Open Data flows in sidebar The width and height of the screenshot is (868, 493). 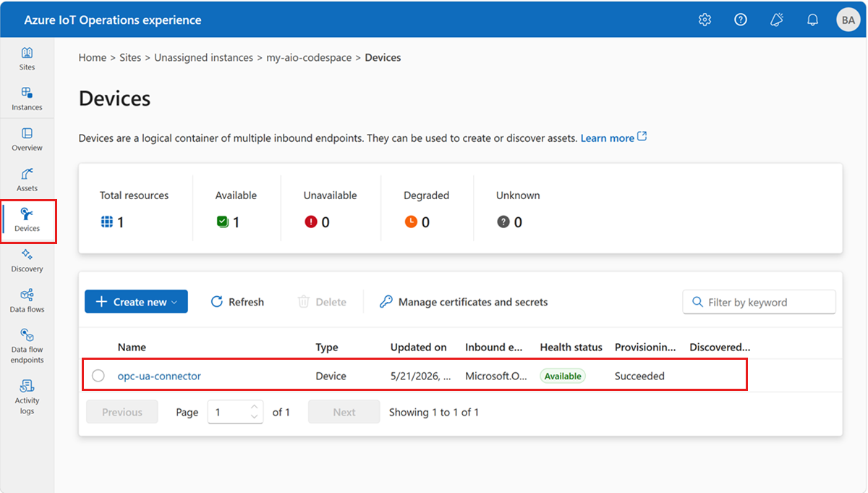[x=27, y=301]
